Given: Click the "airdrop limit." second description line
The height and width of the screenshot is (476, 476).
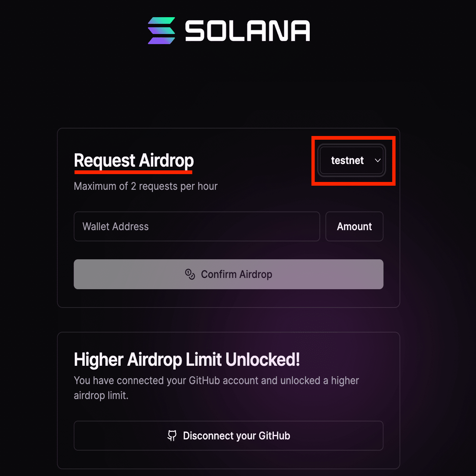Looking at the screenshot, I should [x=101, y=395].
